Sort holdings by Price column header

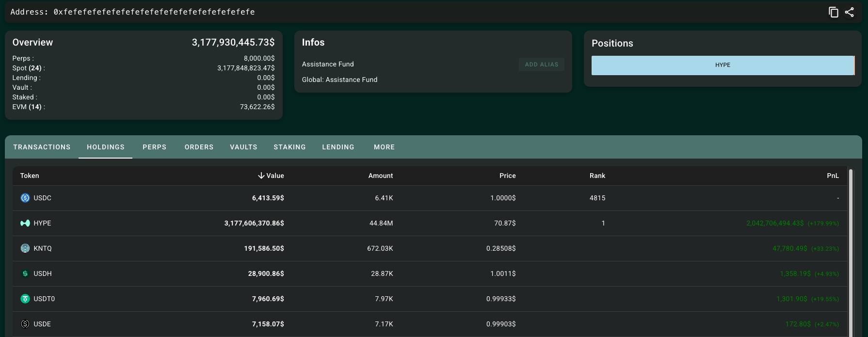(x=508, y=176)
